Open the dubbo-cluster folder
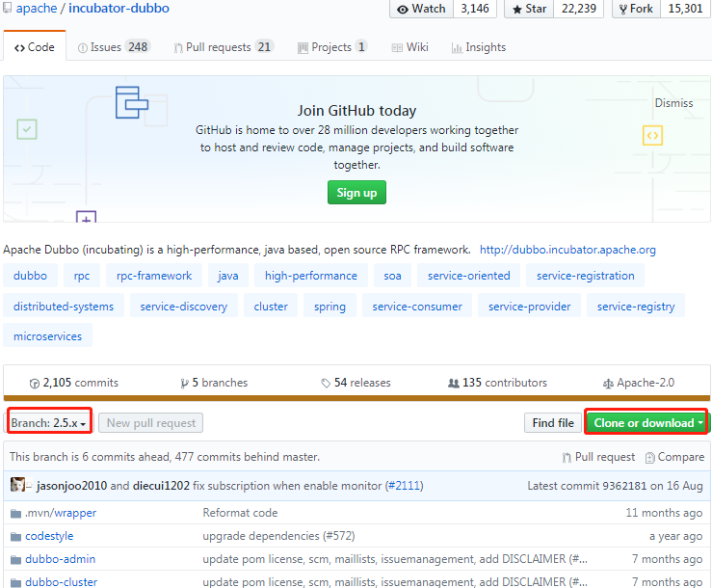The height and width of the screenshot is (588, 712). point(62,582)
